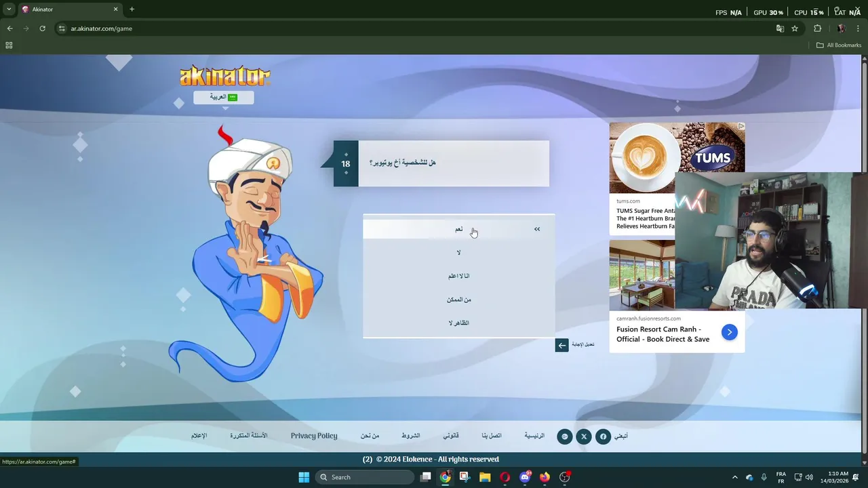Image resolution: width=868 pixels, height=488 pixels.
Task: Open the 'اتصل بنا' footer link
Action: coord(492,436)
